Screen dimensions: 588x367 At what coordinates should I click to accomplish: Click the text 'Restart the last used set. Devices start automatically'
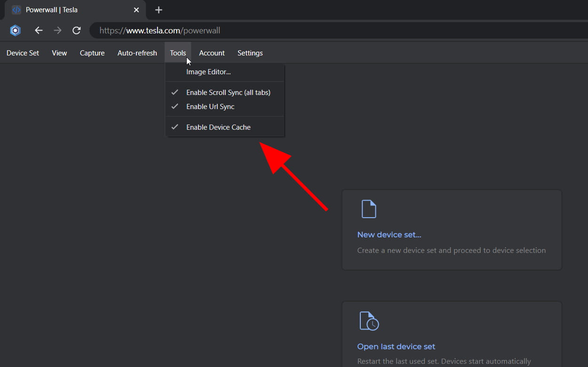(444, 361)
